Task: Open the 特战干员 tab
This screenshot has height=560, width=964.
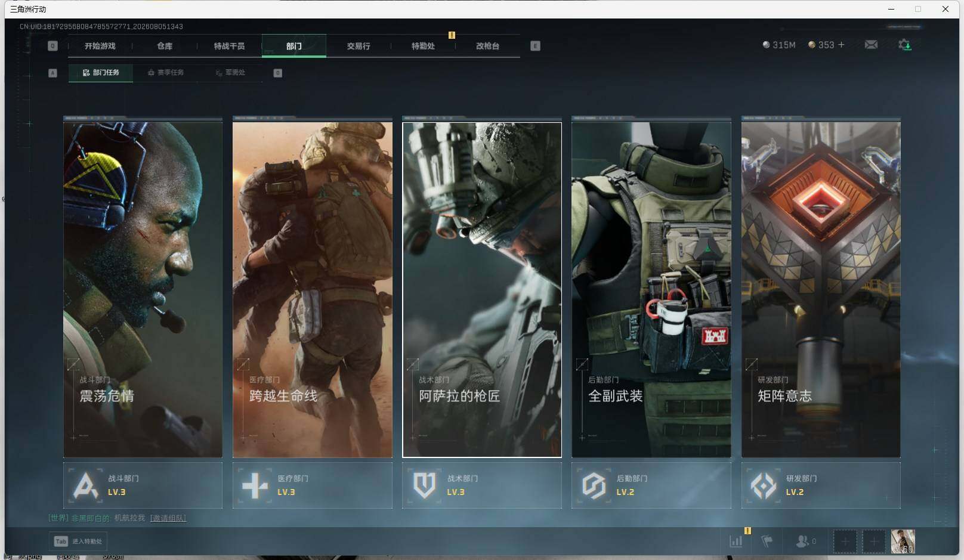Action: 229,46
